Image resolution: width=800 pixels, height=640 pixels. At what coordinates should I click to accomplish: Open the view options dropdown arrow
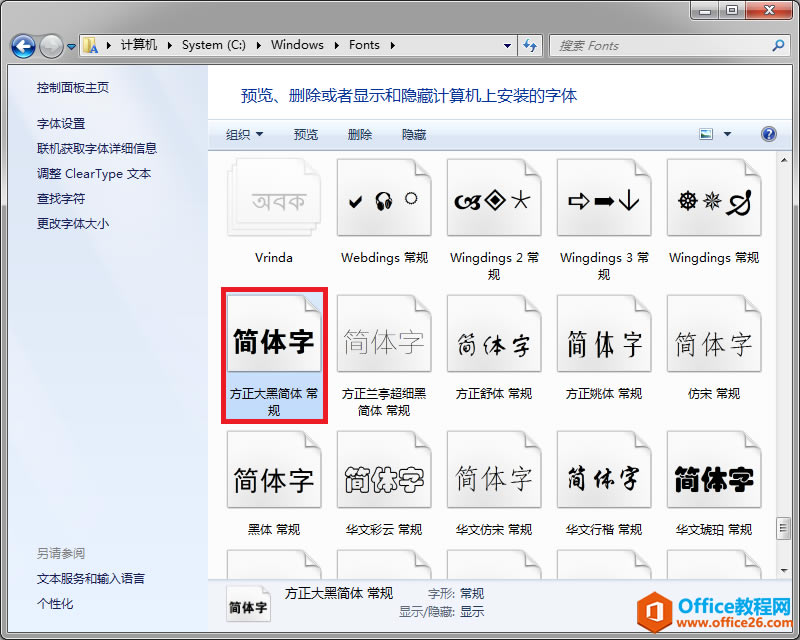pos(728,134)
